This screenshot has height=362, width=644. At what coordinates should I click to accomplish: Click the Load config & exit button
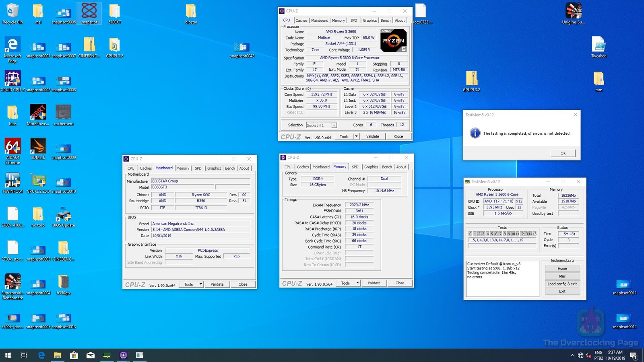coord(562,284)
